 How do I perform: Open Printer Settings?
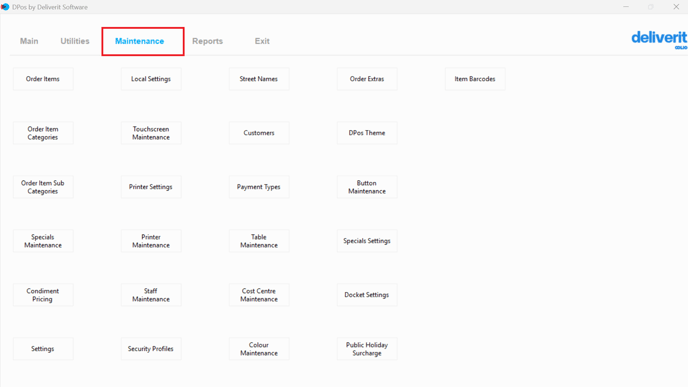click(x=151, y=187)
